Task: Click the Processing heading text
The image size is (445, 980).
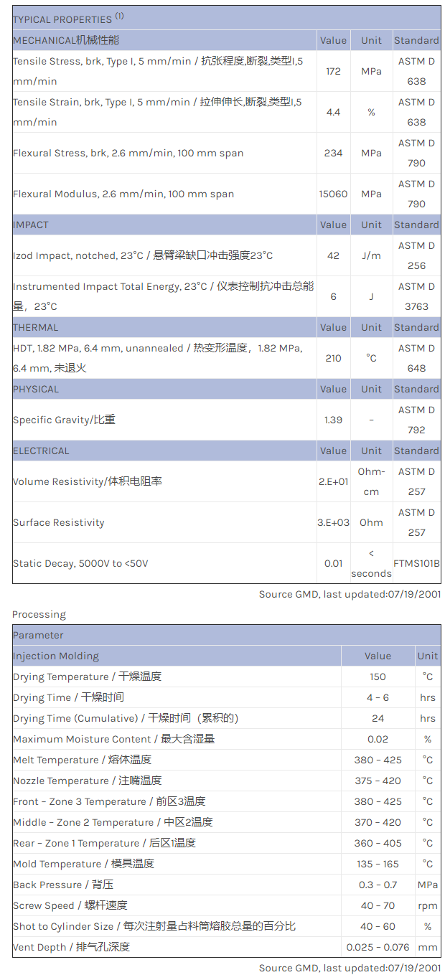Action: pos(39,614)
